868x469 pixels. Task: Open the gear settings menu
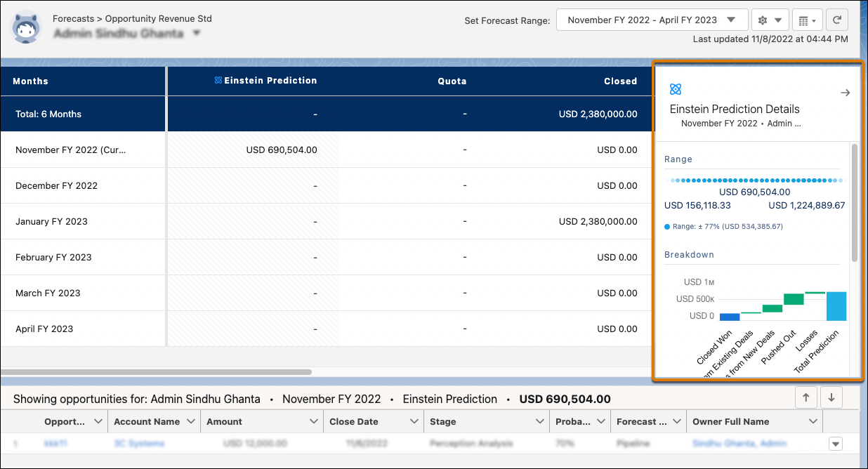(770, 20)
